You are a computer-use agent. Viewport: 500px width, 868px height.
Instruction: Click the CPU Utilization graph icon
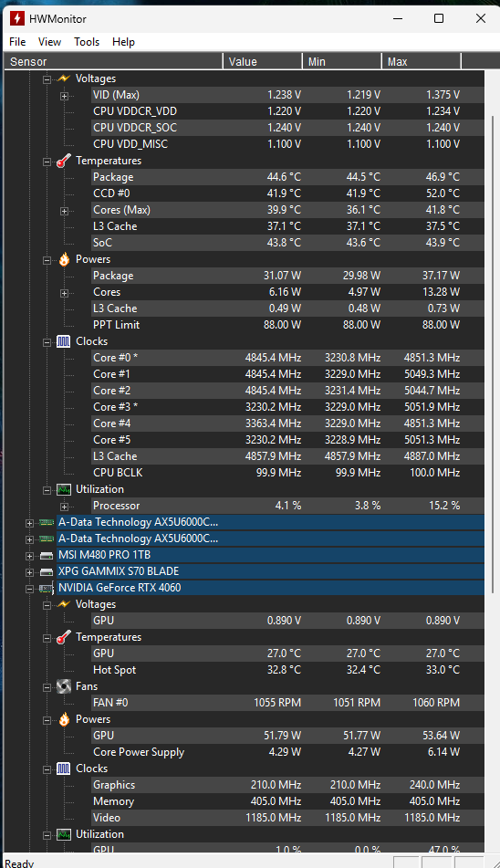pyautogui.click(x=64, y=489)
